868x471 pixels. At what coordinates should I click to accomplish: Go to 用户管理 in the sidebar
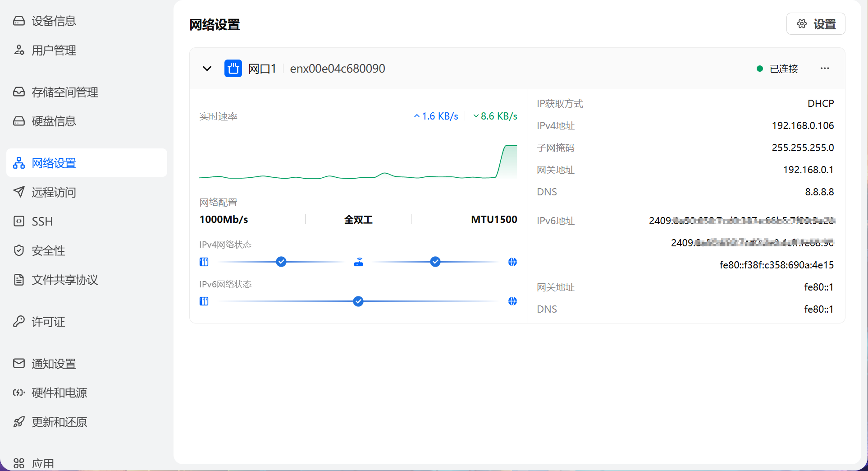coord(54,50)
